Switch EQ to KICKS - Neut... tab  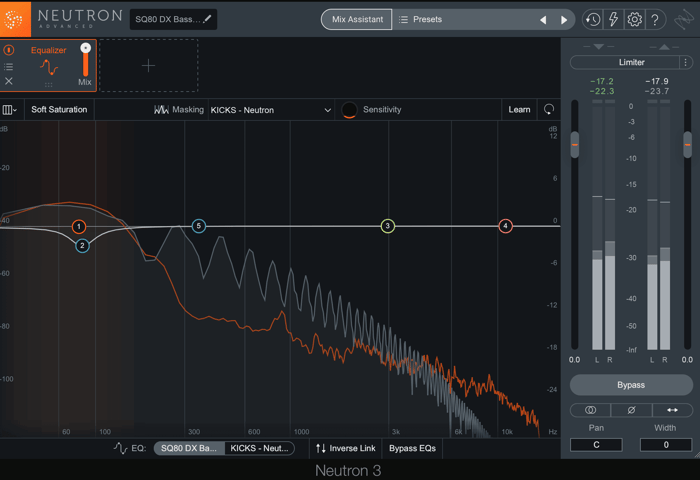(259, 448)
